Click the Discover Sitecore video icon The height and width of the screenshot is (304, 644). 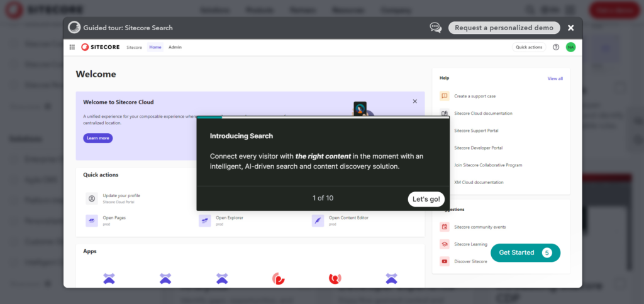click(445, 261)
